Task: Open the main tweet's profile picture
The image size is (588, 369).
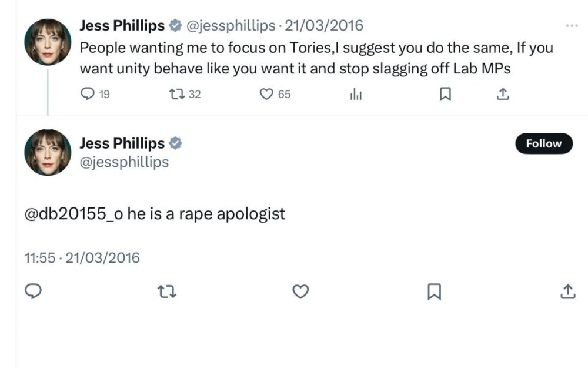Action: tap(47, 152)
